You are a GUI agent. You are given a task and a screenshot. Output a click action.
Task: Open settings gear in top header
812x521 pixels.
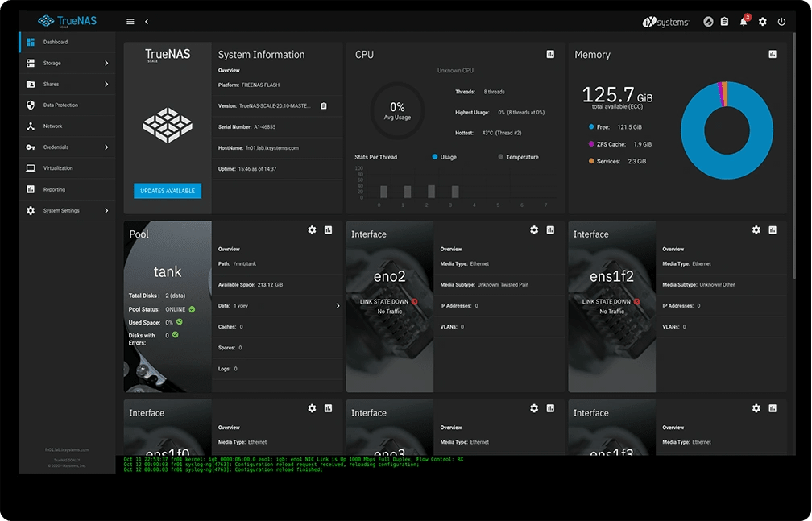pyautogui.click(x=763, y=22)
